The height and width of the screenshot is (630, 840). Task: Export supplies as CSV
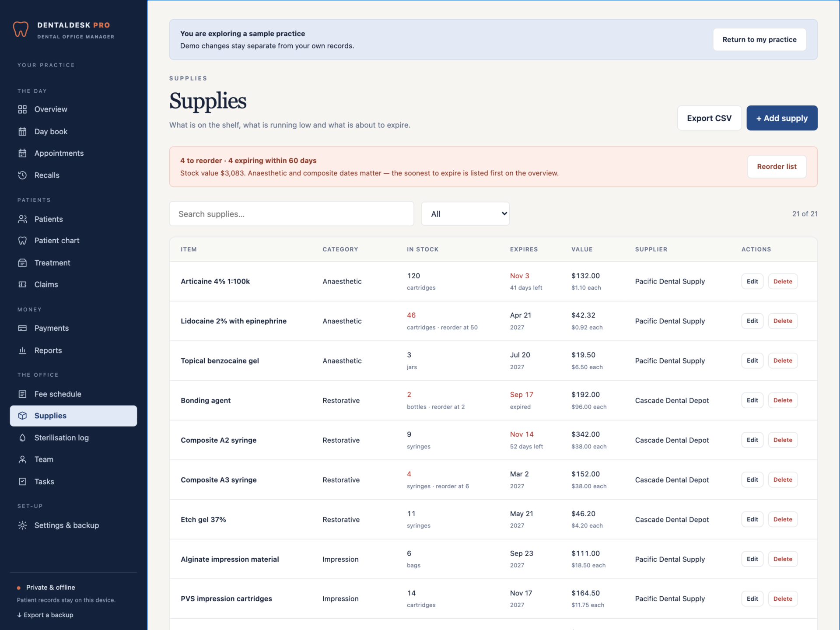click(x=709, y=118)
